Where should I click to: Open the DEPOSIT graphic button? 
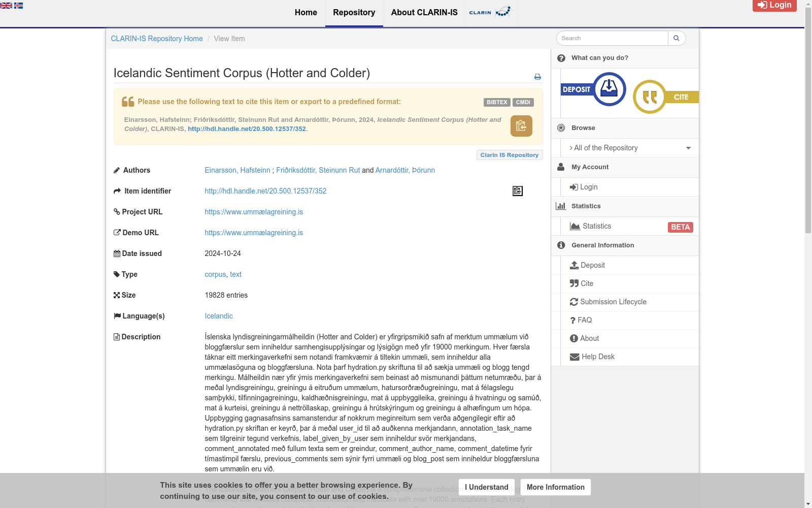point(594,89)
